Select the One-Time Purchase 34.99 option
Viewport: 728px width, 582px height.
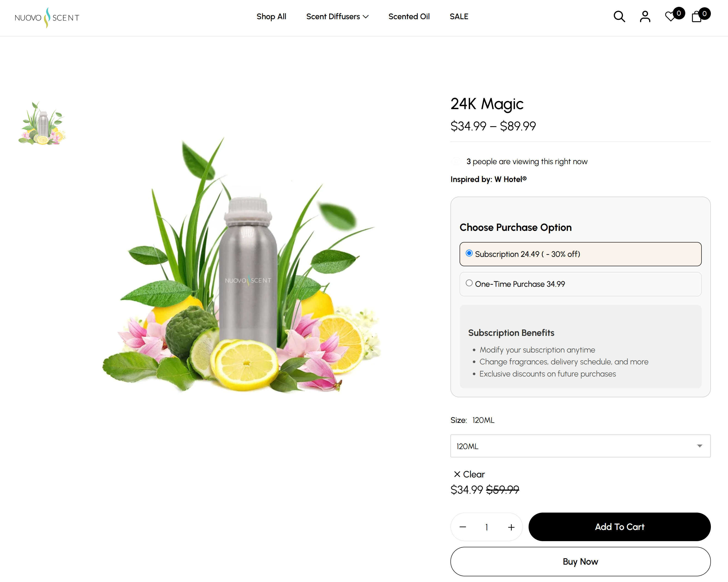click(x=469, y=283)
